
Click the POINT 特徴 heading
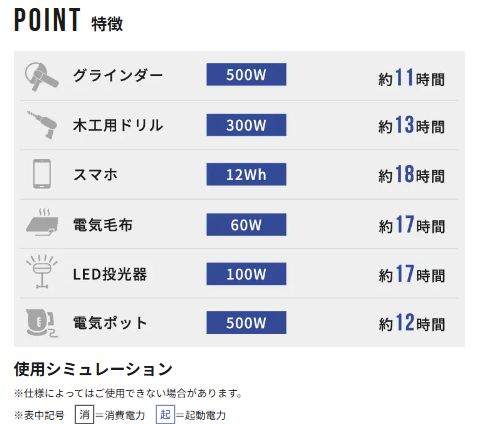(x=68, y=20)
